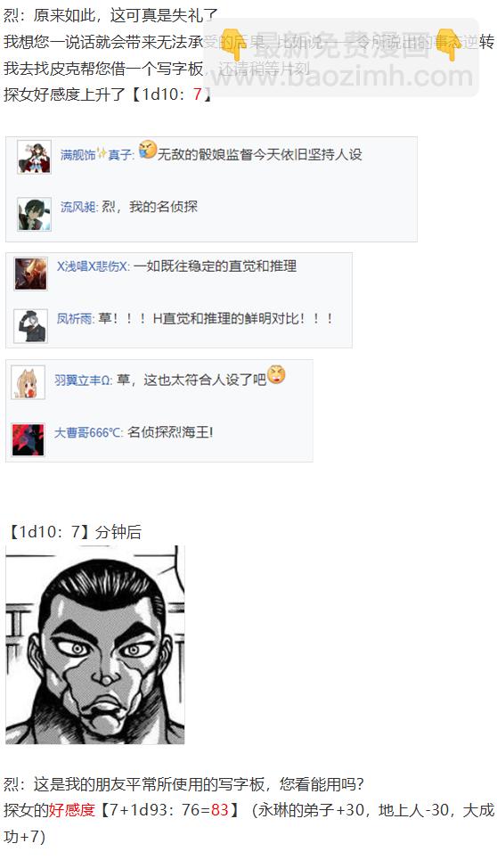The width and height of the screenshot is (497, 868).
Task: Open username link 满舰饰真子
Action: tap(97, 154)
